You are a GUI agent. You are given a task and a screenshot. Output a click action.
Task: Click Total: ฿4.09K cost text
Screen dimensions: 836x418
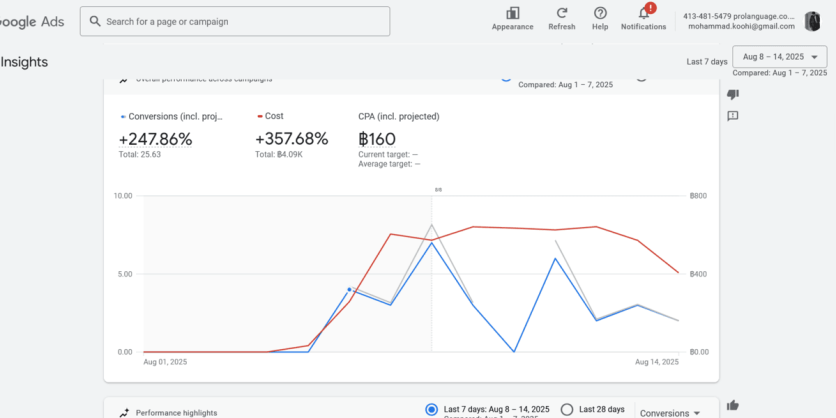point(279,155)
